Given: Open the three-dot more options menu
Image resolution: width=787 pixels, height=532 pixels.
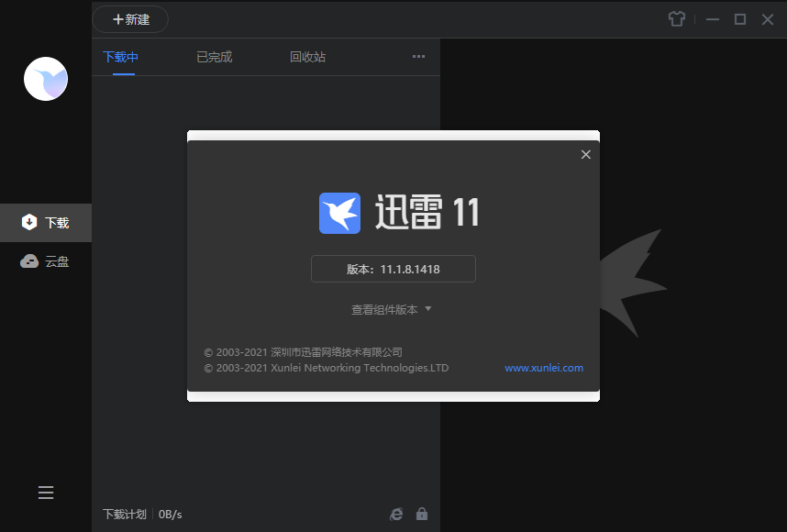Looking at the screenshot, I should click(x=418, y=57).
